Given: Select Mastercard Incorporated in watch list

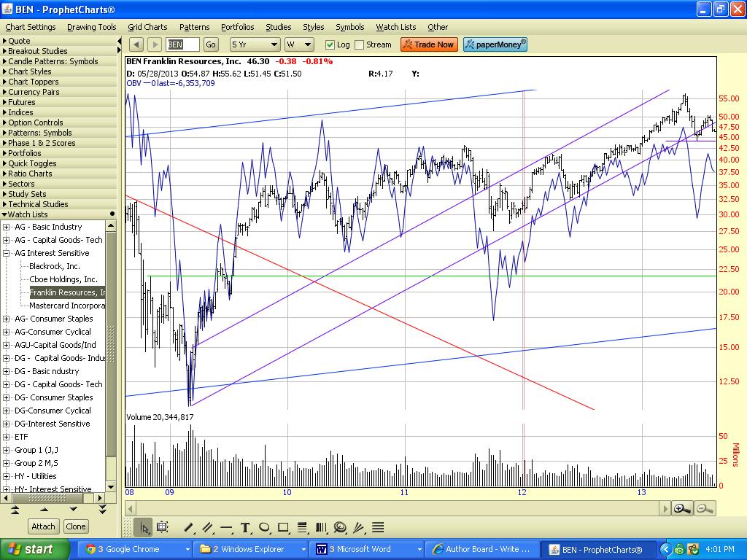Looking at the screenshot, I should coord(67,306).
